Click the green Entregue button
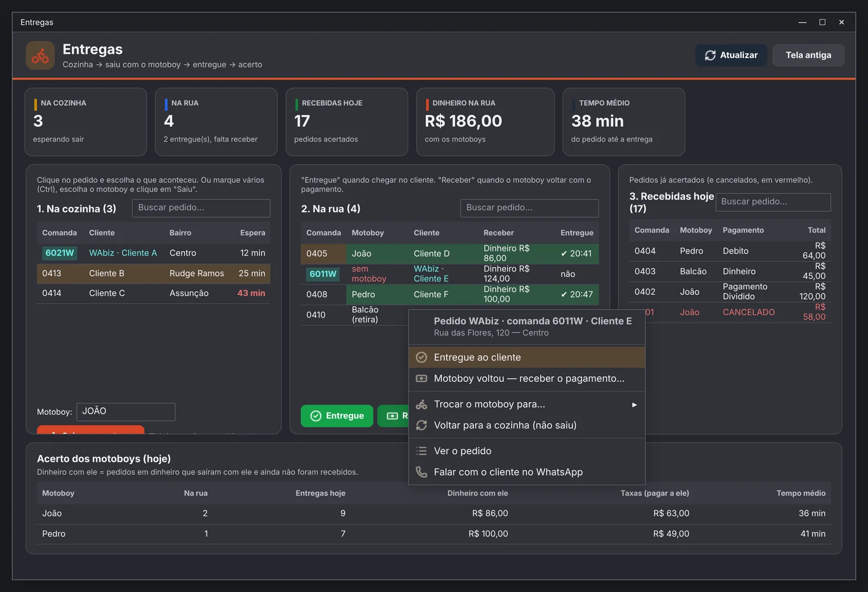The image size is (868, 592). [337, 416]
